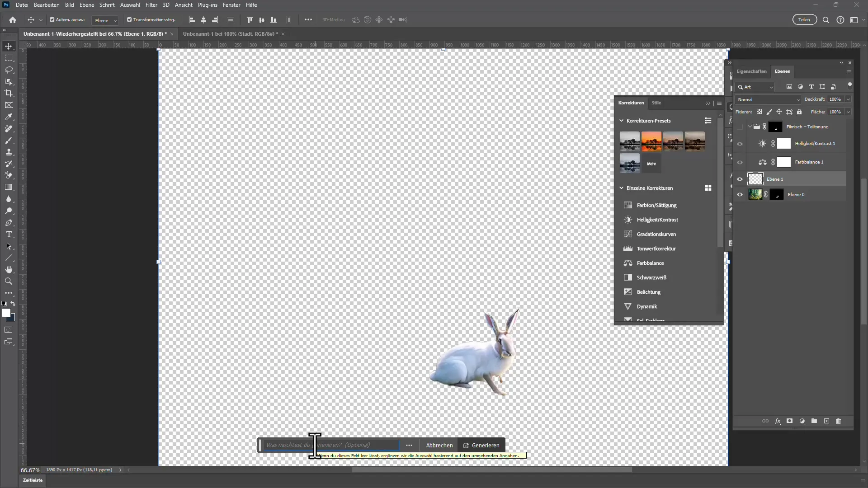Toggle visibility of Ebene 0 layer
This screenshot has height=488, width=868.
tap(741, 194)
